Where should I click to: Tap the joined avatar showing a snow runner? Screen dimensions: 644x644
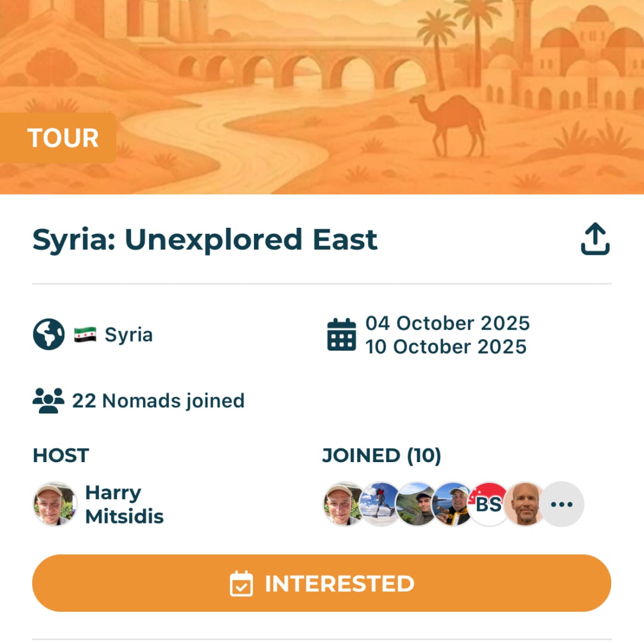click(380, 504)
